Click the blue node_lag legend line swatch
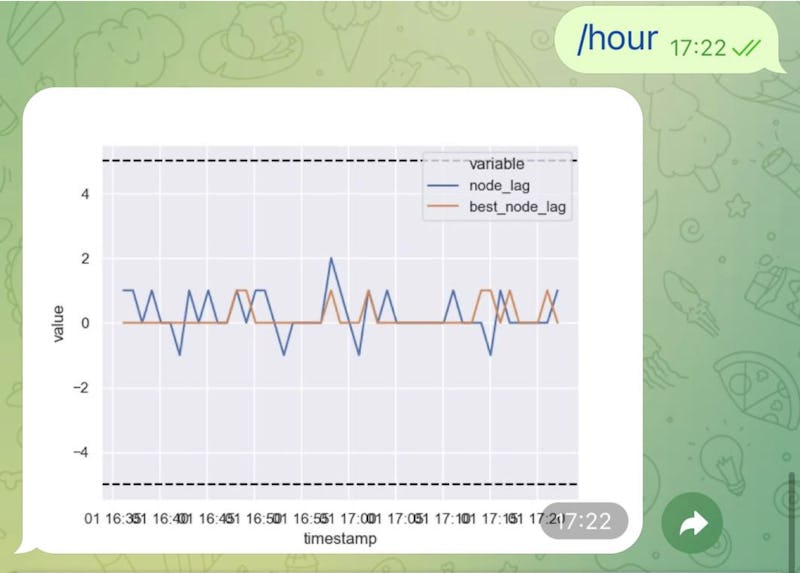This screenshot has width=800, height=573. [445, 186]
